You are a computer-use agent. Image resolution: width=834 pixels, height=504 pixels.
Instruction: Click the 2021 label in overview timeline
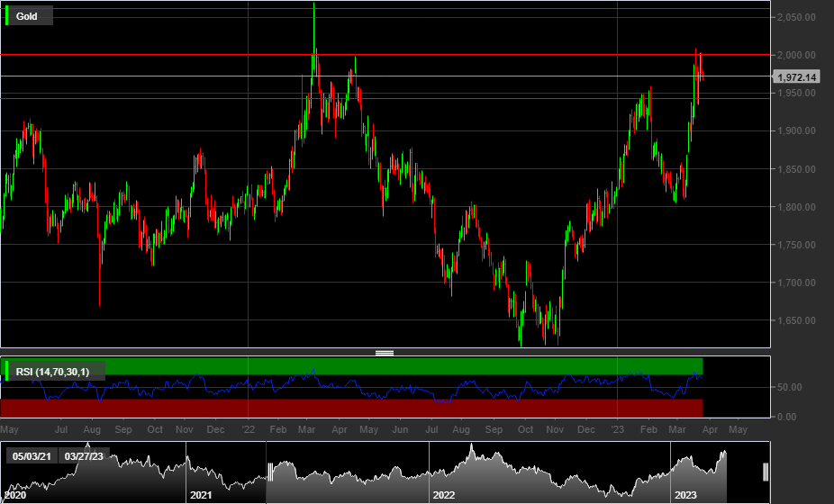tap(201, 495)
